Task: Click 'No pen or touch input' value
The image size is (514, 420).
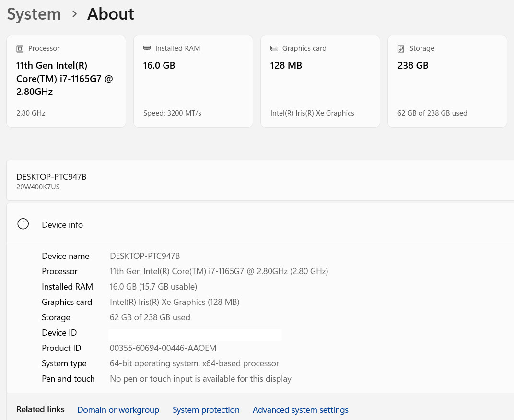Action: click(x=200, y=379)
